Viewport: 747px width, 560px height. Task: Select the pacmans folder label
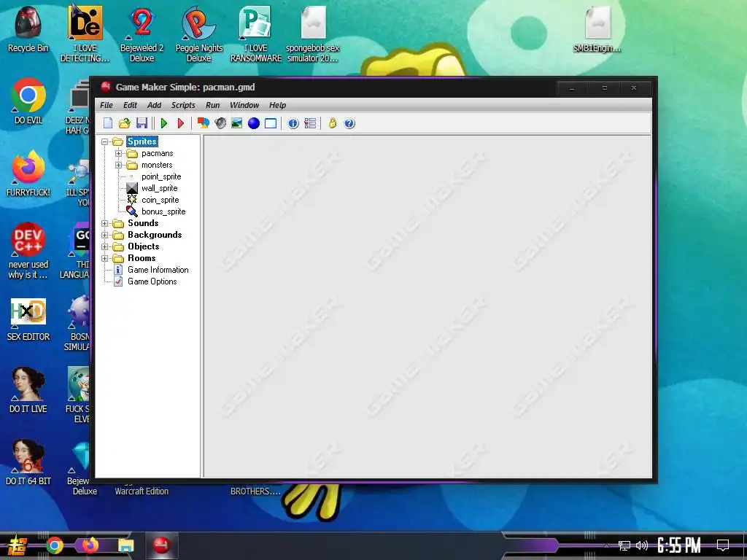click(158, 153)
